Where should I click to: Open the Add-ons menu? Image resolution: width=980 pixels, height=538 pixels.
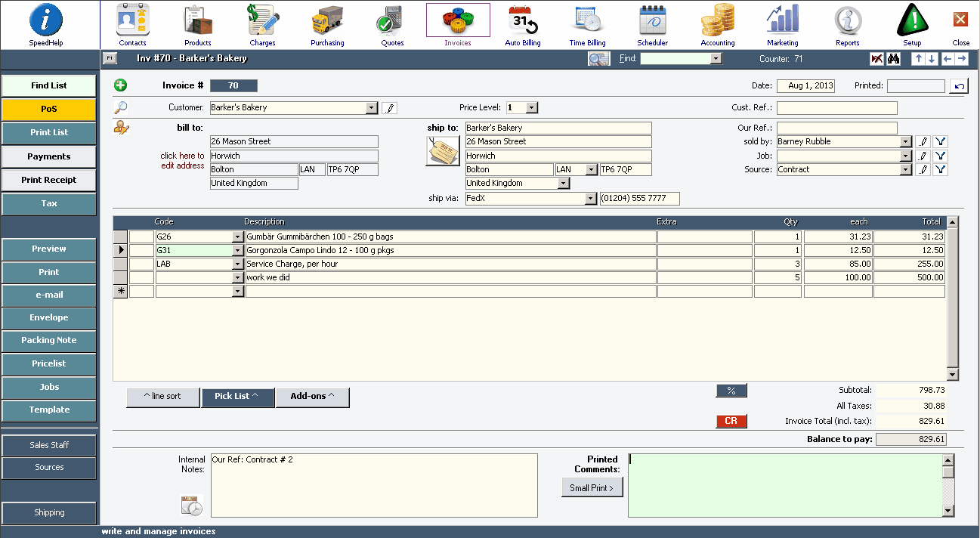click(312, 397)
